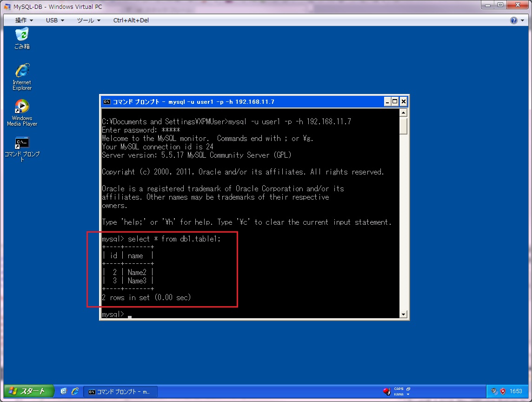Click the "Your MySQL connection id is 24" line
The image size is (532, 402).
click(x=158, y=147)
